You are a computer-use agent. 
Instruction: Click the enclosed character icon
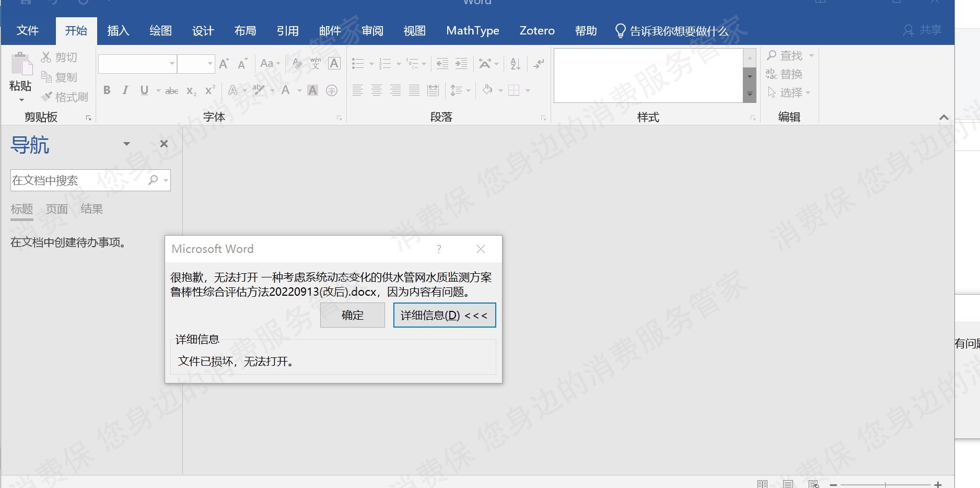coord(332,90)
